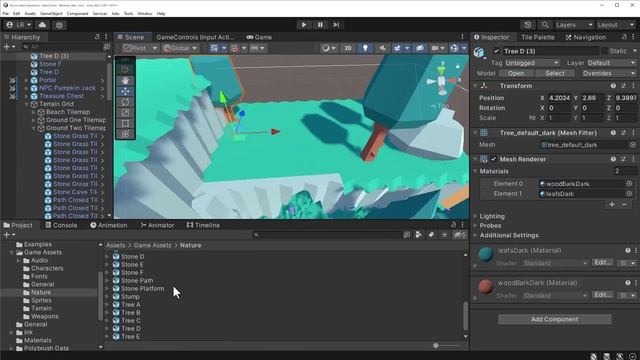This screenshot has width=640, height=360.
Task: Switch to the Animator tab
Action: 158,225
